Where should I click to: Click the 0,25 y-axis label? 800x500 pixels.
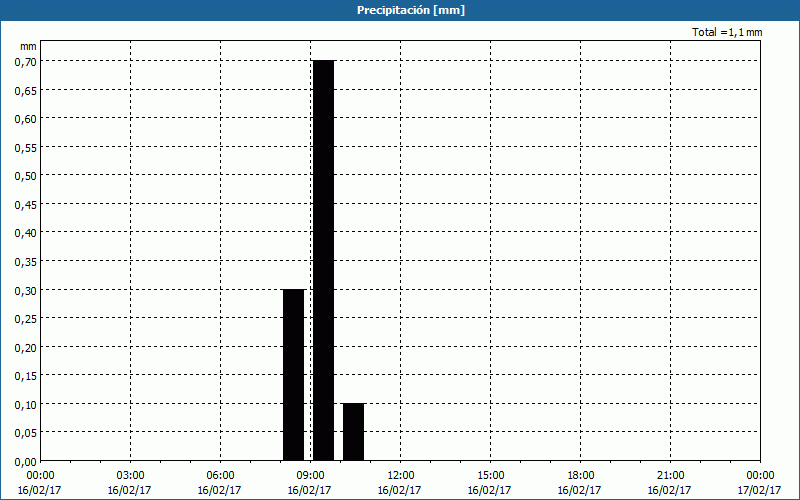tap(26, 319)
